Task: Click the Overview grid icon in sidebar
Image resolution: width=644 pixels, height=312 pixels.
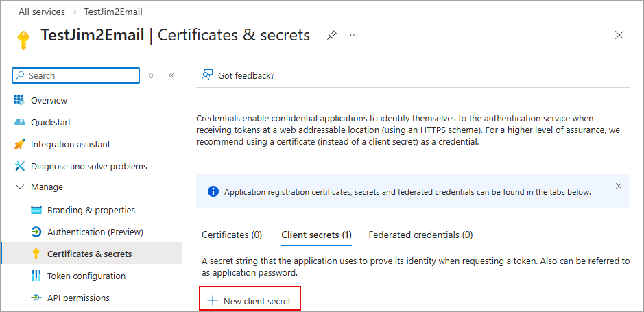Action: (x=19, y=100)
